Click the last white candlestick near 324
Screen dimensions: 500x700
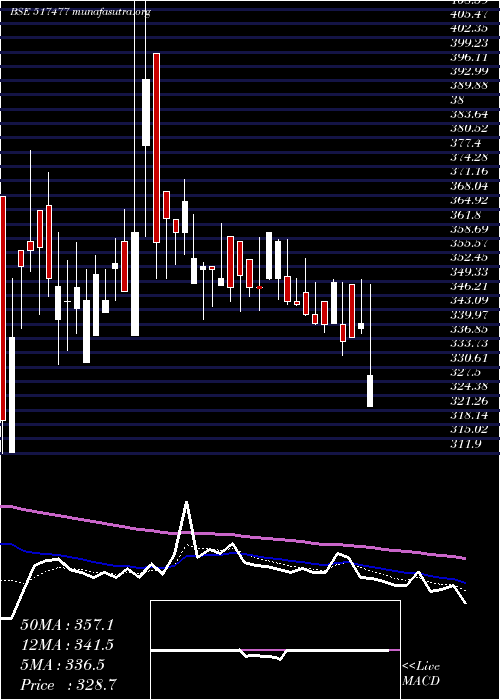coord(370,391)
